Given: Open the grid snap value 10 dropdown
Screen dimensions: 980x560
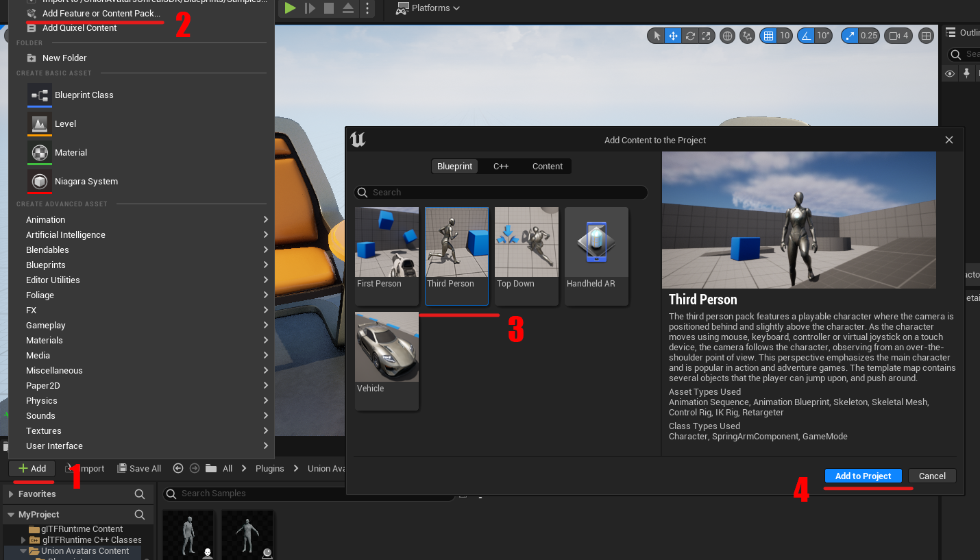Looking at the screenshot, I should coord(785,36).
